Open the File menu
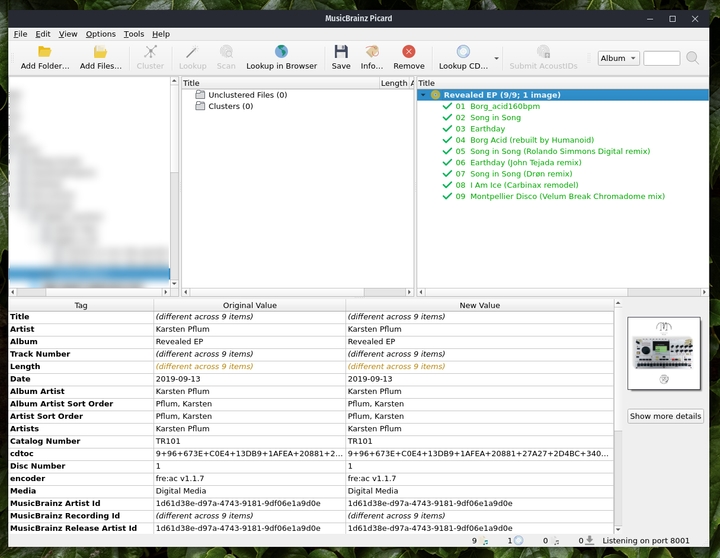The height and width of the screenshot is (558, 720). pos(20,34)
